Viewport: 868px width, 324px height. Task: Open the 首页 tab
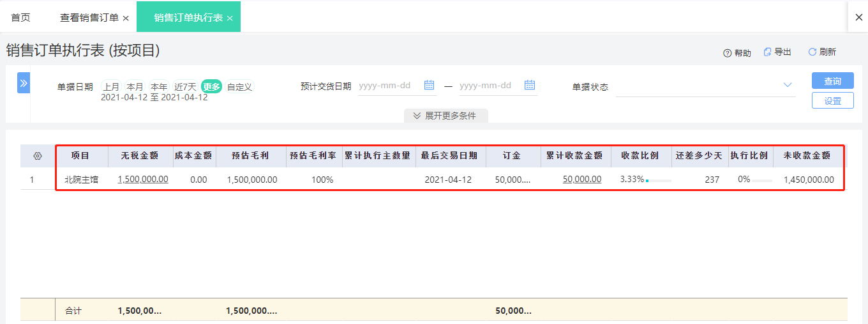[20, 17]
